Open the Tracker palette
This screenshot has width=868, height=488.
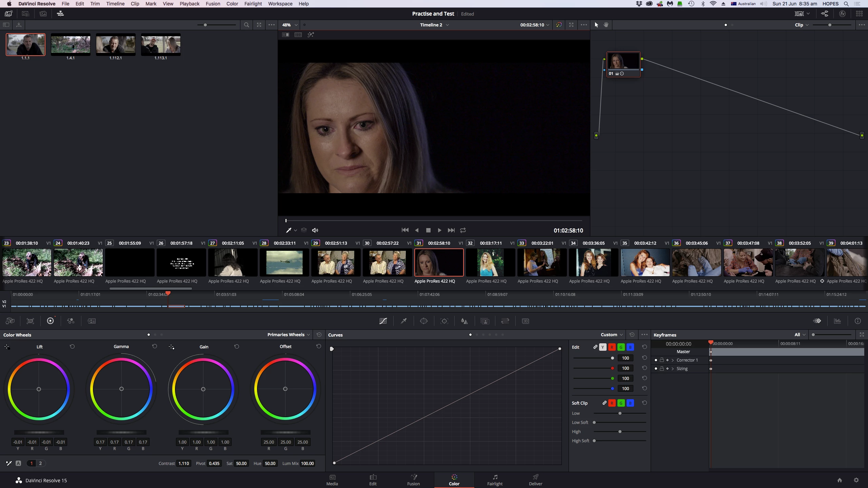coord(444,321)
